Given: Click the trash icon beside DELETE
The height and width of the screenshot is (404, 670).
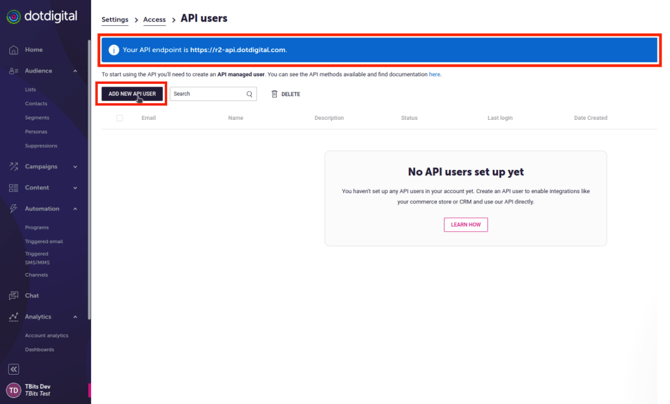Looking at the screenshot, I should pyautogui.click(x=275, y=94).
